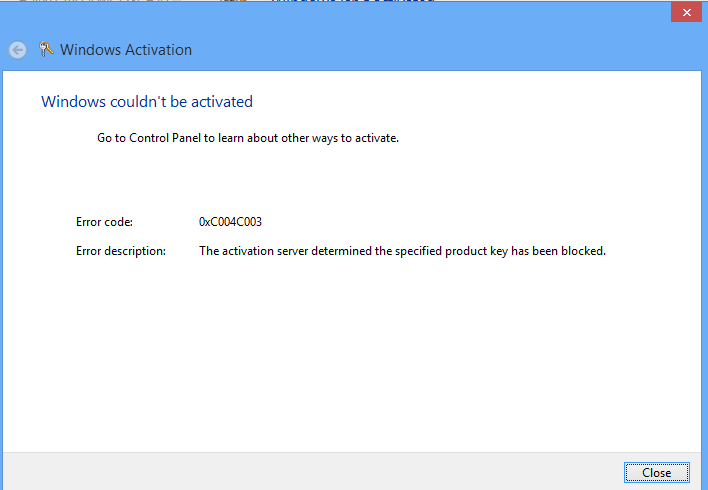
Task: Click the partially hidden window behind the dialog
Action: (x=350, y=3)
